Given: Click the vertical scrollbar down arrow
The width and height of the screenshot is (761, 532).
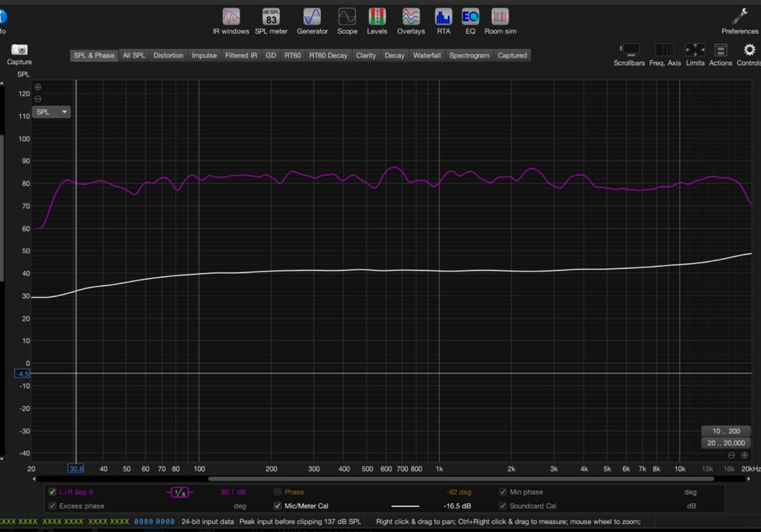Looking at the screenshot, I should 2,459.
